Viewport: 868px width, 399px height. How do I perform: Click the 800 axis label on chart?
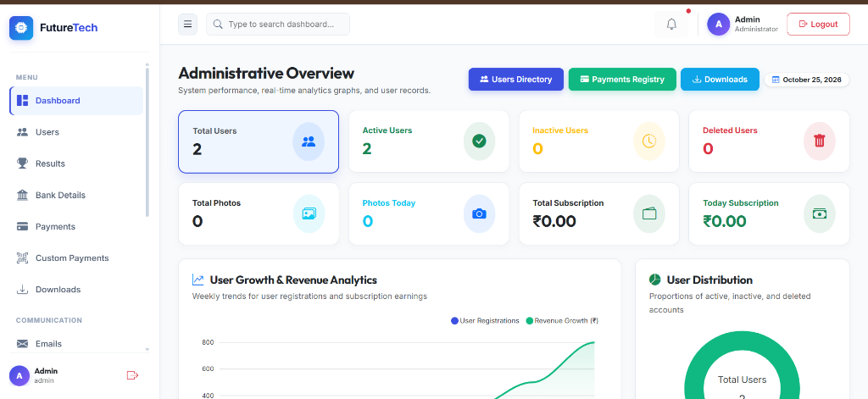coord(208,342)
